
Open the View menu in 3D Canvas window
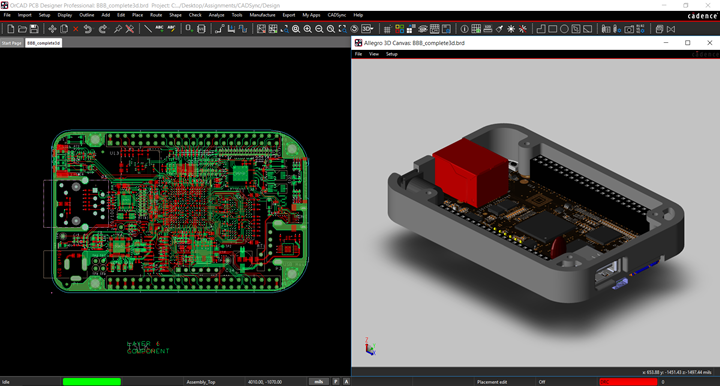(374, 54)
